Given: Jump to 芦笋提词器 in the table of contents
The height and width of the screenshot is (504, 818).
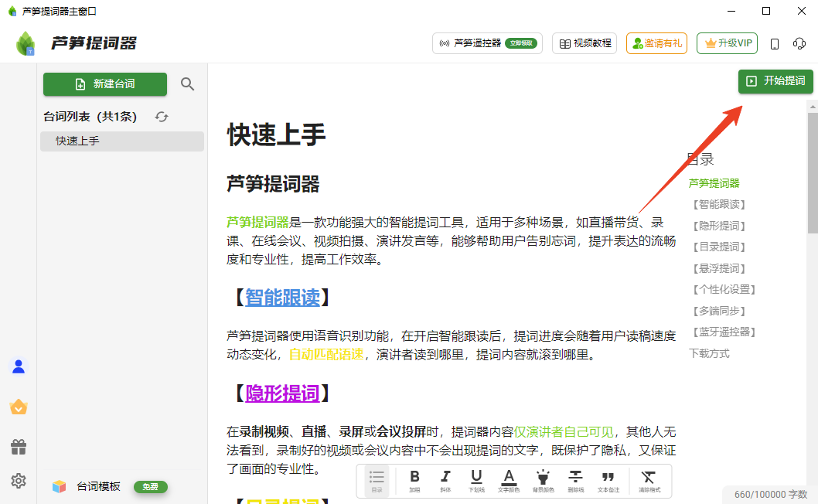Looking at the screenshot, I should [x=714, y=183].
